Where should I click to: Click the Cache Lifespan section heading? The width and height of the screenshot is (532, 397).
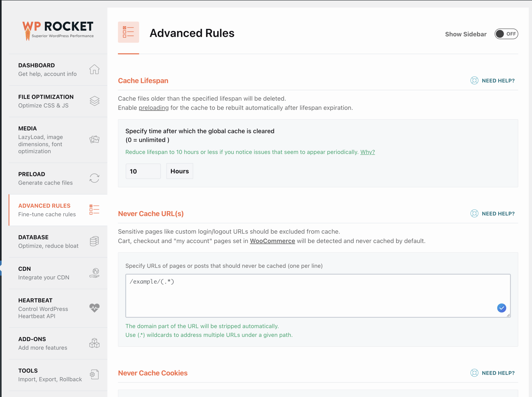tap(143, 80)
